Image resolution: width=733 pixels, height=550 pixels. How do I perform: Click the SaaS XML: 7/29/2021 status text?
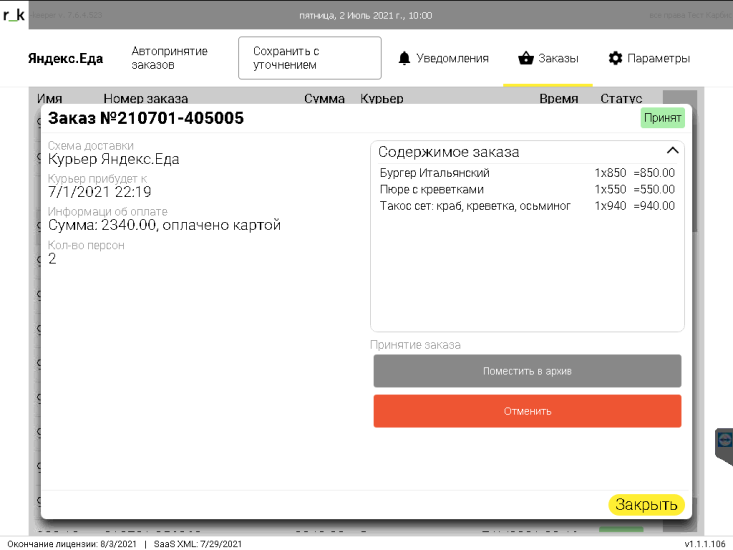198,544
